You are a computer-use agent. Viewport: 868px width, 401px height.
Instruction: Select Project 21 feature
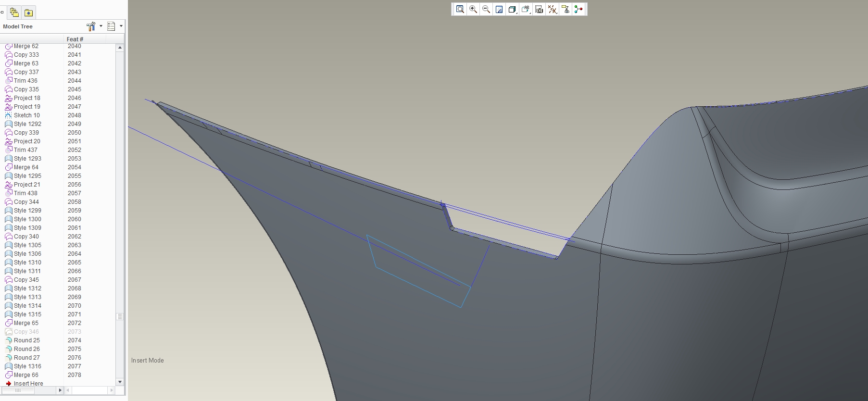tap(27, 185)
